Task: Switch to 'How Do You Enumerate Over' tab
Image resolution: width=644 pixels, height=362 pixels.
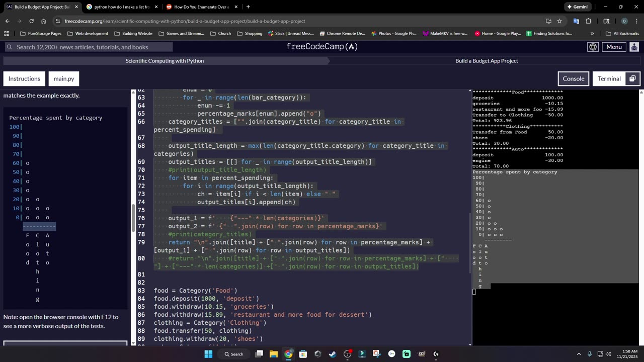Action: (201, 7)
